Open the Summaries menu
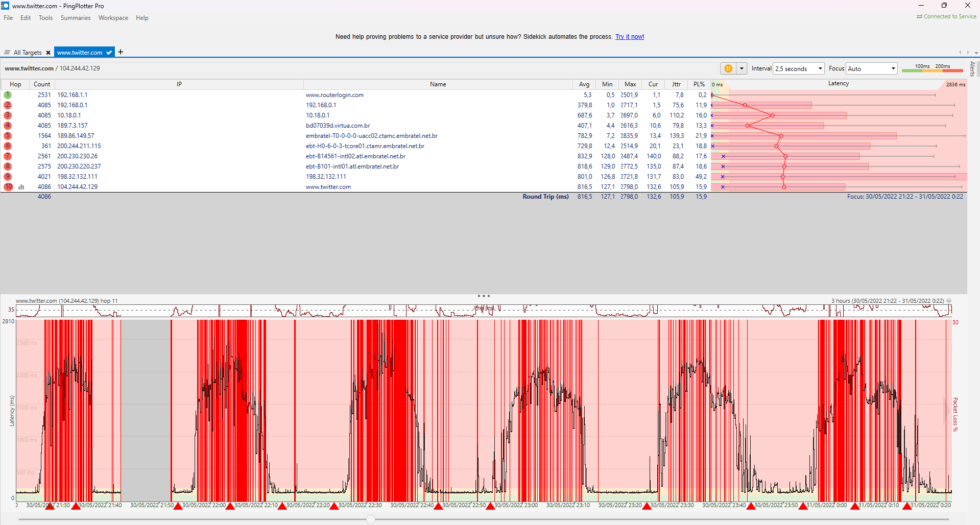 76,18
